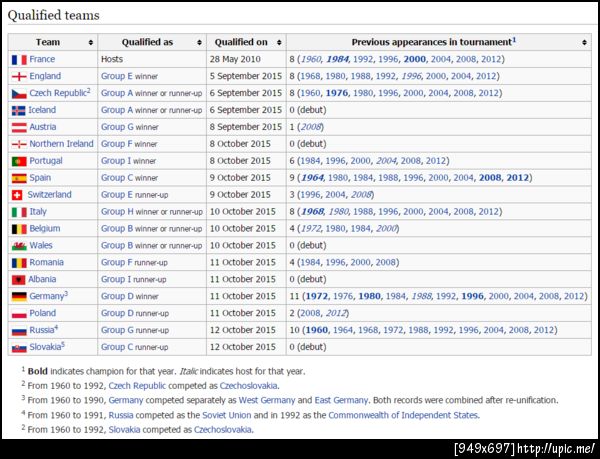Click footnote 1 in Previous appearances header
Image resolution: width=600 pixels, height=459 pixels.
coord(514,39)
